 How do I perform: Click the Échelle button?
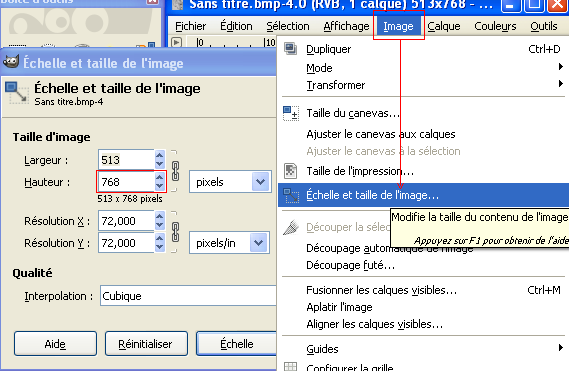237,343
